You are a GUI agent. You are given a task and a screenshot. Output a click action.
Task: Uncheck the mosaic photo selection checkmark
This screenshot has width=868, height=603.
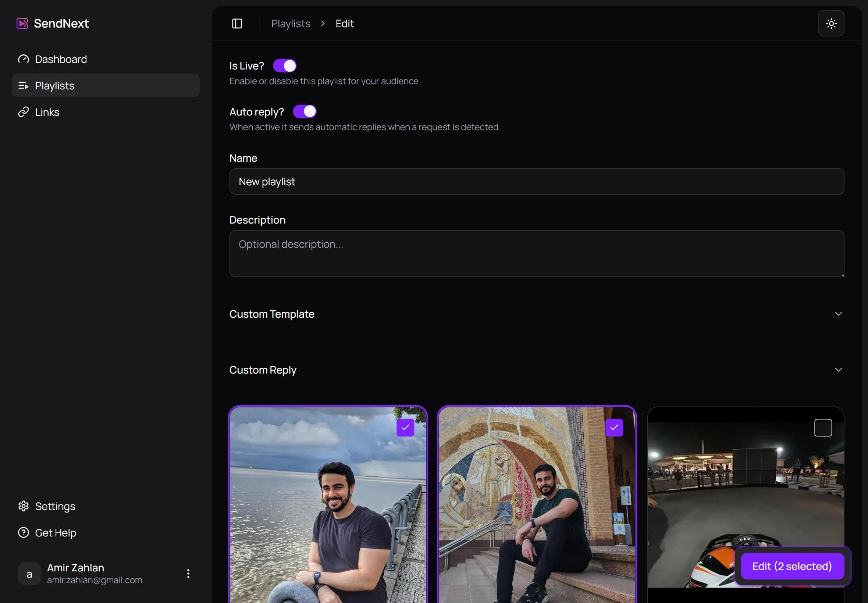(613, 427)
